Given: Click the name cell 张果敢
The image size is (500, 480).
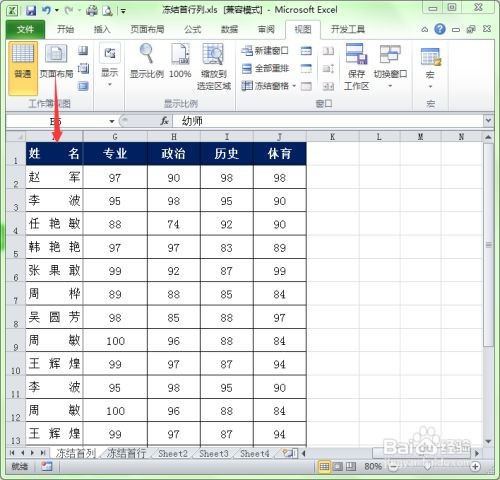Looking at the screenshot, I should coord(54,270).
